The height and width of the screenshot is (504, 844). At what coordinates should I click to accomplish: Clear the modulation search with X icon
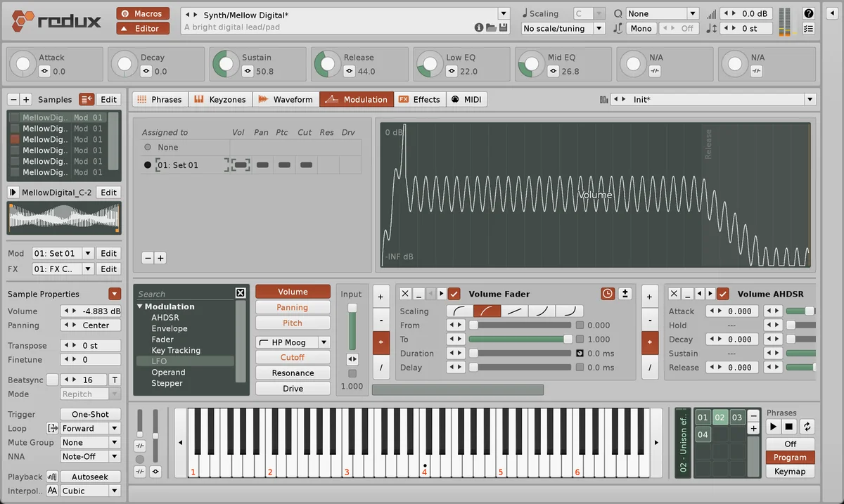(241, 293)
